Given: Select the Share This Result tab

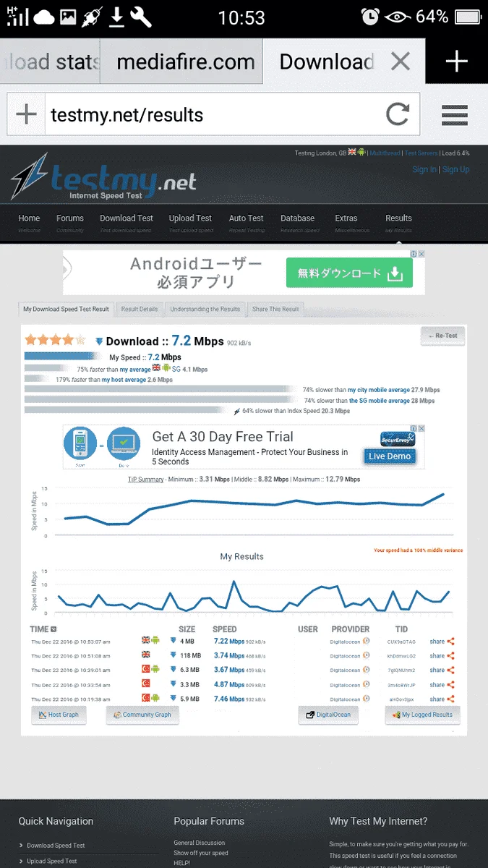Looking at the screenshot, I should 275,309.
